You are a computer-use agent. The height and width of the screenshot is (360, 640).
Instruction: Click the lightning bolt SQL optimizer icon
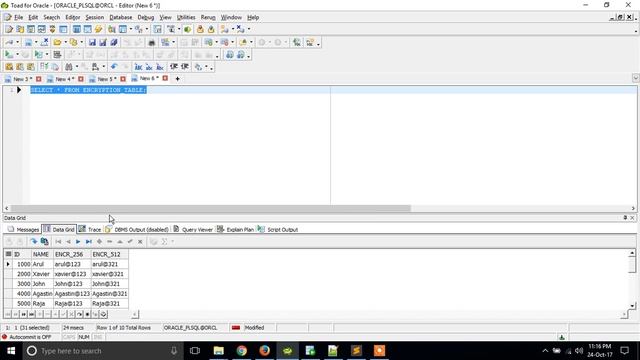(x=98, y=29)
